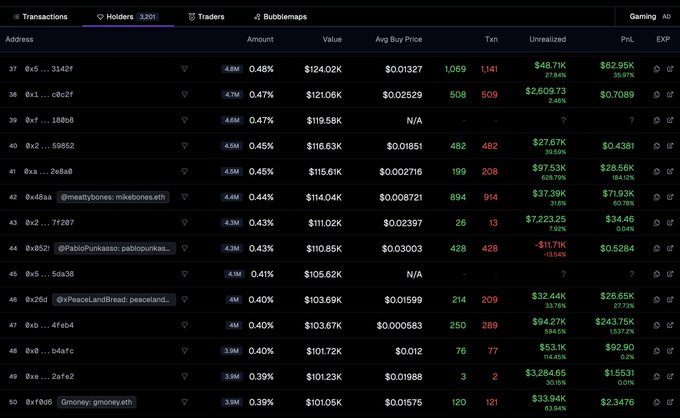This screenshot has width=680, height=418.
Task: Open the Transactions tab
Action: tap(40, 17)
